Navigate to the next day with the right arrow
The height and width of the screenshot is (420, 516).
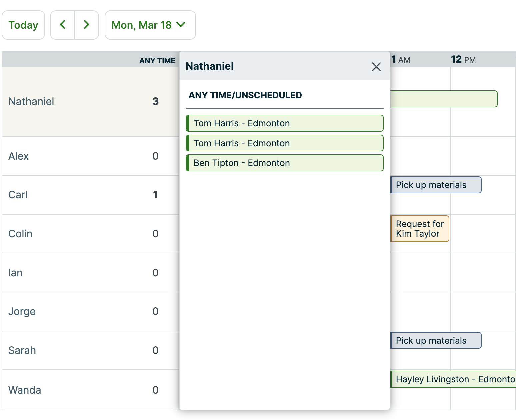pyautogui.click(x=86, y=25)
